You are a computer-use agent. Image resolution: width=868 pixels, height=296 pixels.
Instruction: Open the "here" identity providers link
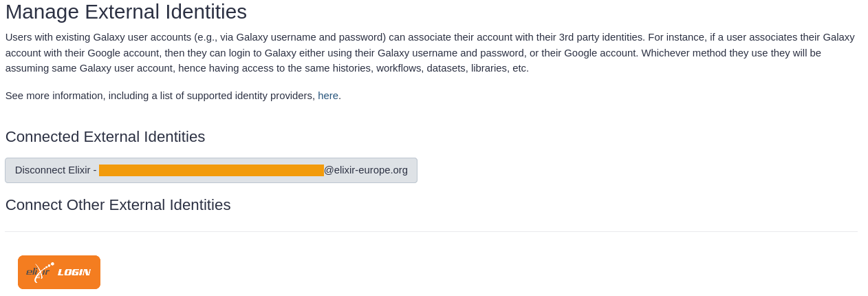click(x=328, y=96)
